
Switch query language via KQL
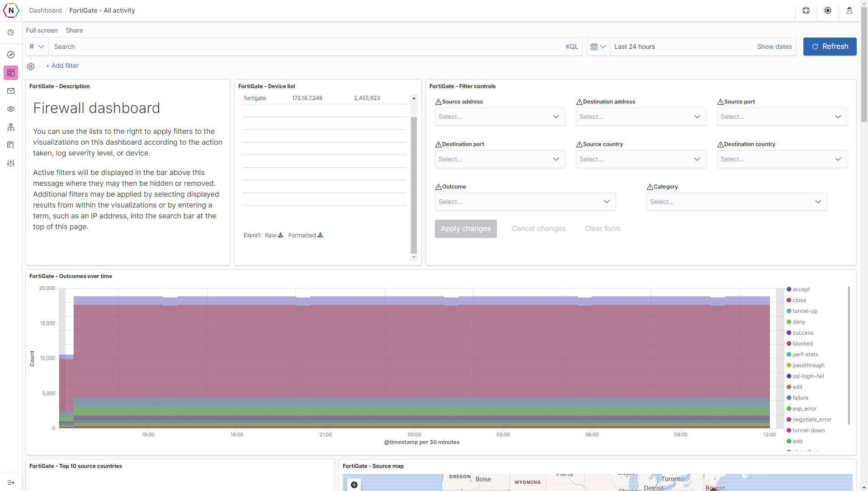pos(572,47)
